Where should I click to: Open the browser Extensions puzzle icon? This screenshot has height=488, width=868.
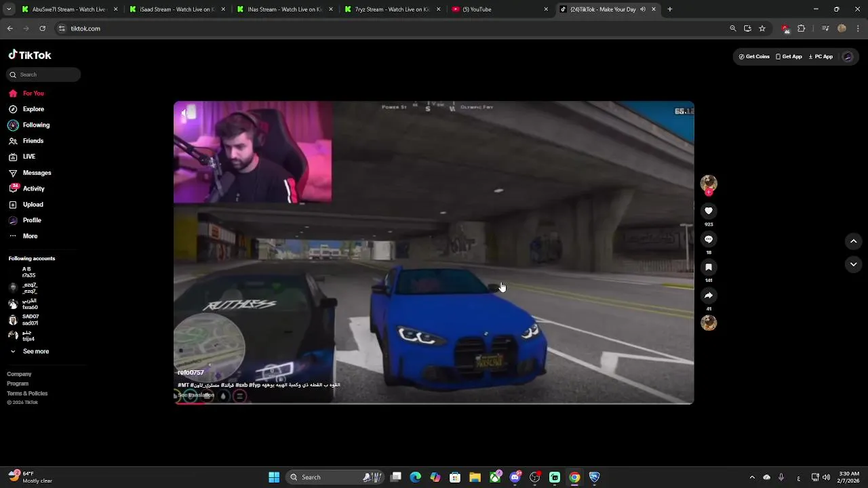tap(802, 28)
